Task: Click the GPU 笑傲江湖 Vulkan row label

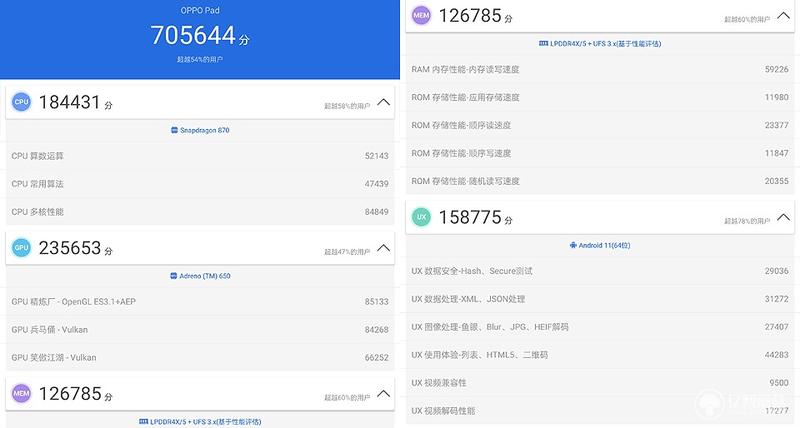Action: pos(54,358)
